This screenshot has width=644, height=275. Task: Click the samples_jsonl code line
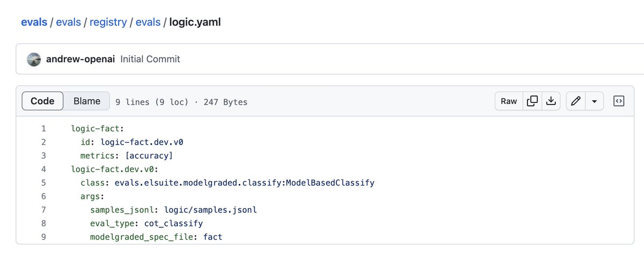click(x=173, y=210)
